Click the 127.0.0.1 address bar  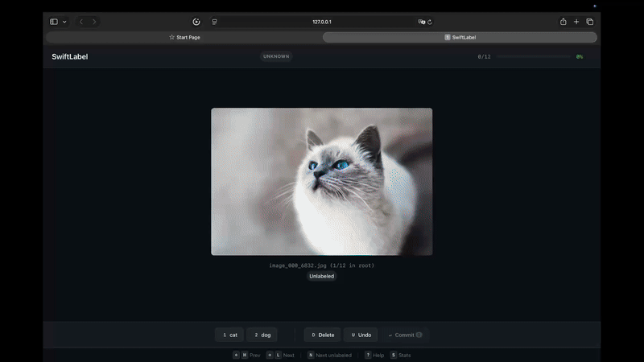point(321,22)
